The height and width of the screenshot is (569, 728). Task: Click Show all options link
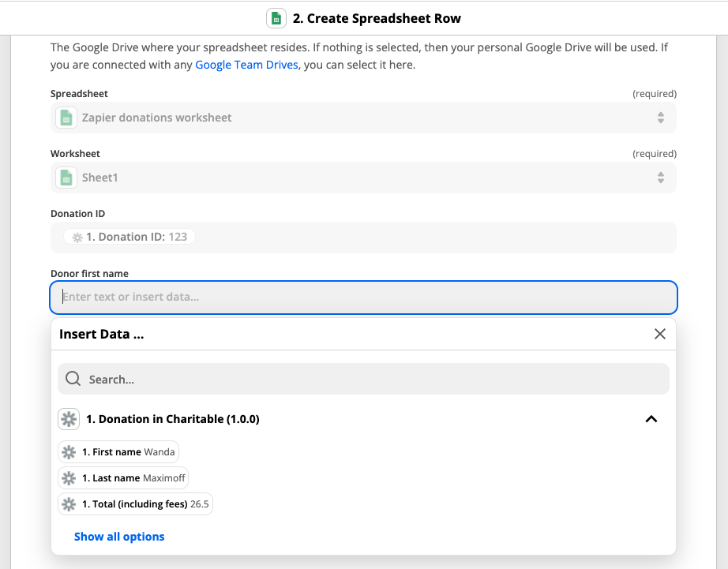coord(119,537)
